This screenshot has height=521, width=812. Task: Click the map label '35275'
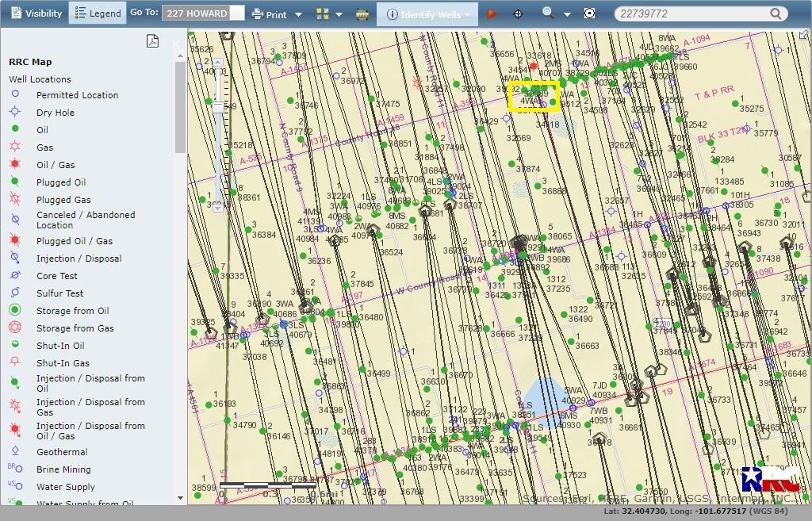(752, 109)
